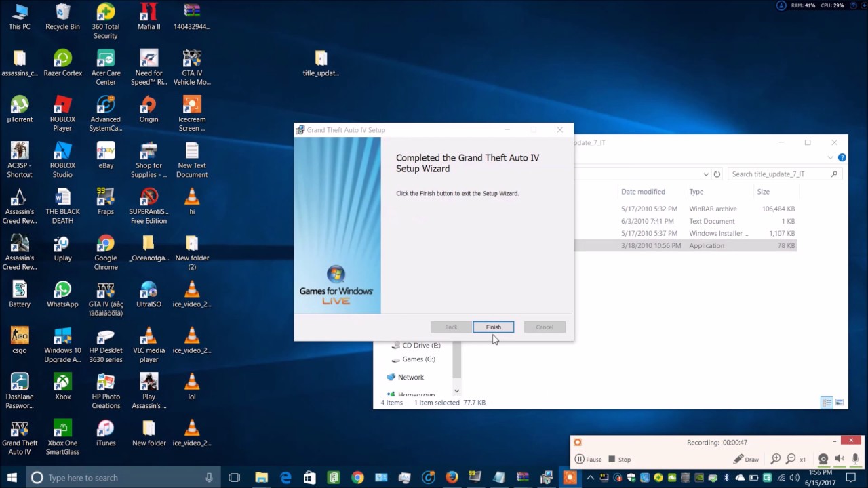The height and width of the screenshot is (488, 868).
Task: Select the Xbox desktop icon
Action: (62, 386)
